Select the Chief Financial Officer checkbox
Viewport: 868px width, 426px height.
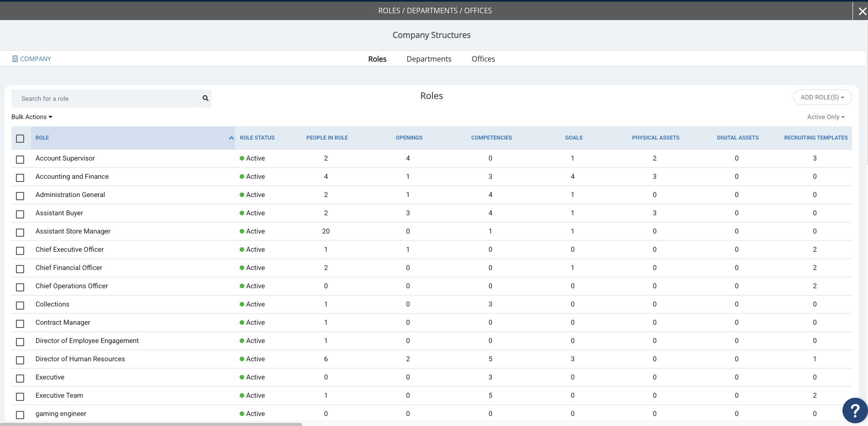point(20,269)
